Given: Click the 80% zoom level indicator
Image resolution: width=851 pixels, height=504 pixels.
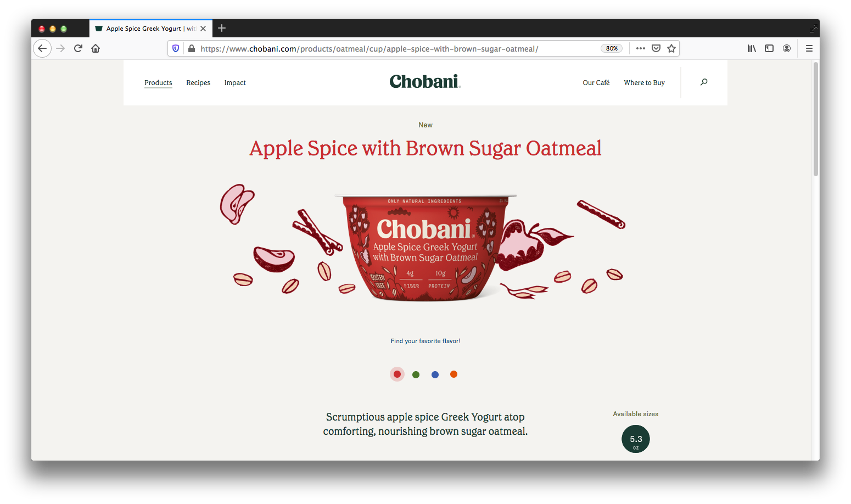Looking at the screenshot, I should click(612, 48).
